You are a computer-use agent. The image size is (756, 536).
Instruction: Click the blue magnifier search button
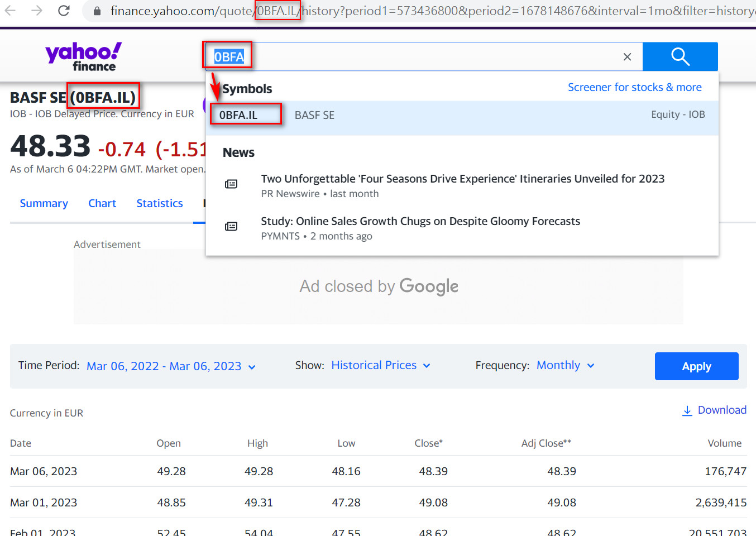(x=680, y=56)
